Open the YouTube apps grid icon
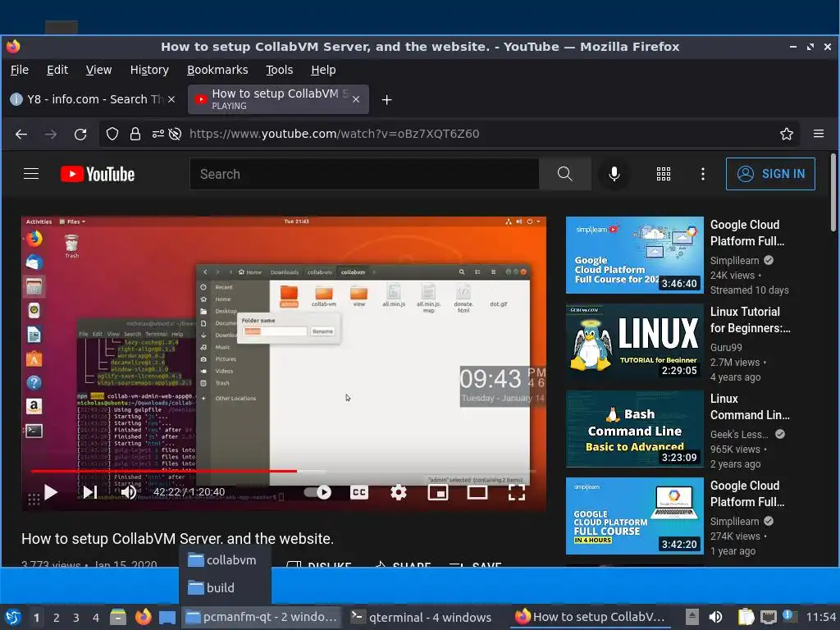This screenshot has width=840, height=630. (663, 174)
